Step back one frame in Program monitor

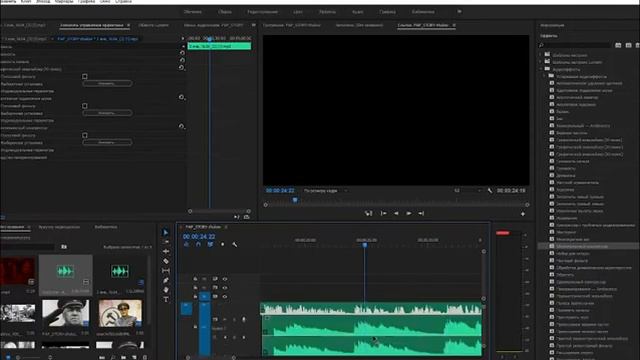(383, 213)
